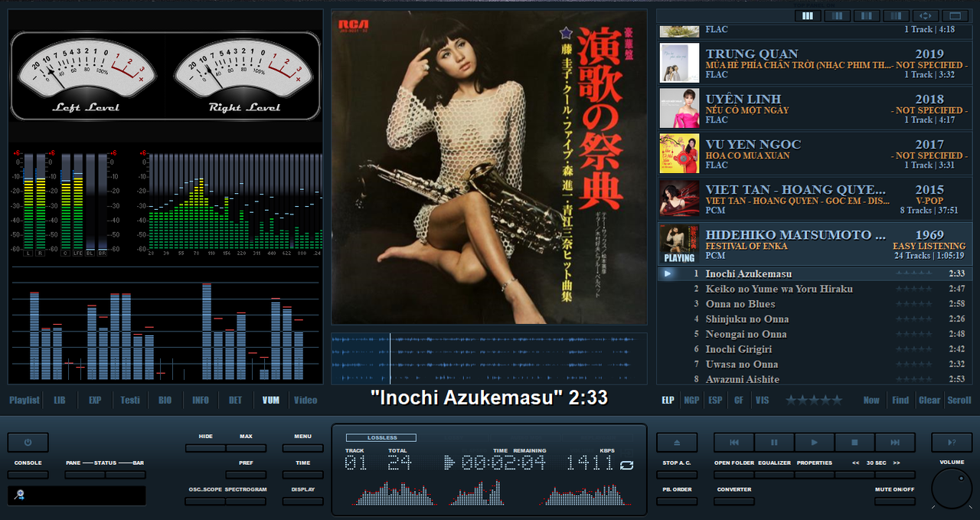Open the MENU button
Viewport: 980px width, 520px height.
[302, 448]
